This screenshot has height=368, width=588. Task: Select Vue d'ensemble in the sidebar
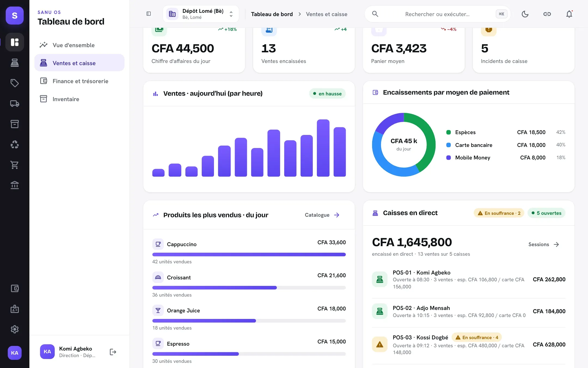point(79,45)
